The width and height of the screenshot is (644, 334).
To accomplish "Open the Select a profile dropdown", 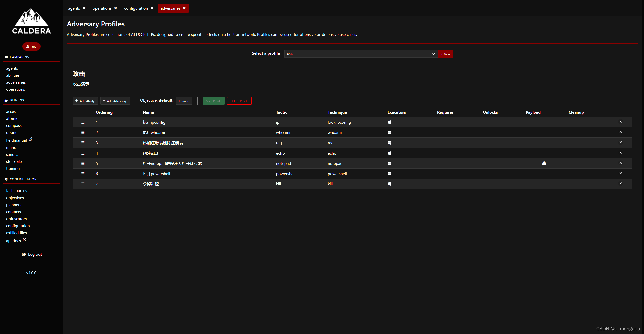I will 361,54.
